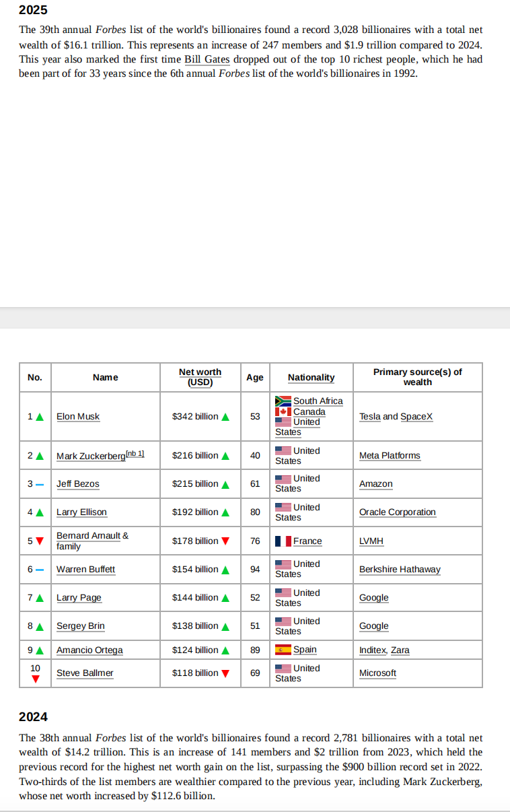Open the Berkshire Hathaway link
Image resolution: width=510 pixels, height=812 pixels.
(400, 569)
